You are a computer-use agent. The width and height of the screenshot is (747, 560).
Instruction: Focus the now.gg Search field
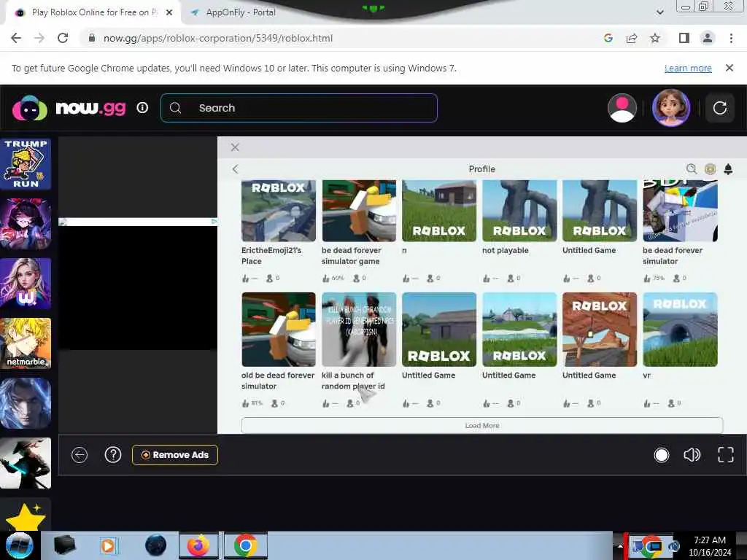(x=299, y=108)
